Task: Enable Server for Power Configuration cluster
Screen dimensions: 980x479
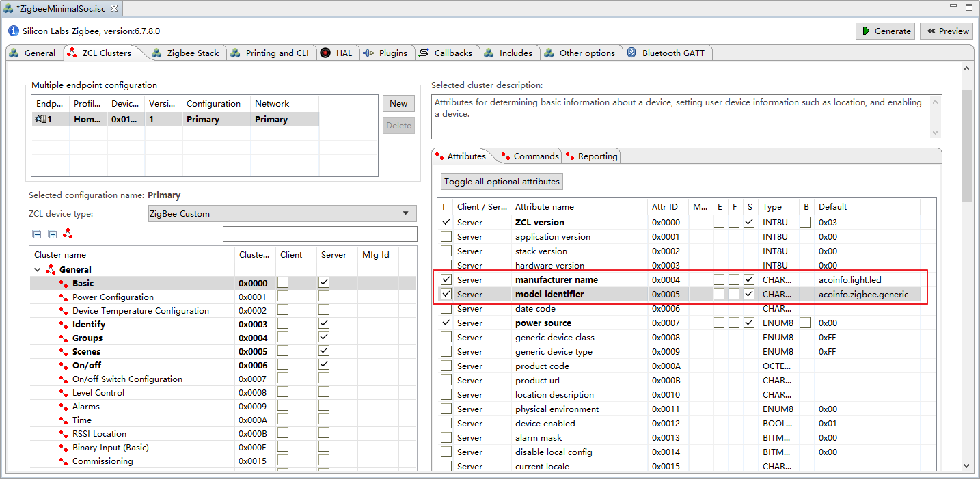Action: pyautogui.click(x=324, y=297)
